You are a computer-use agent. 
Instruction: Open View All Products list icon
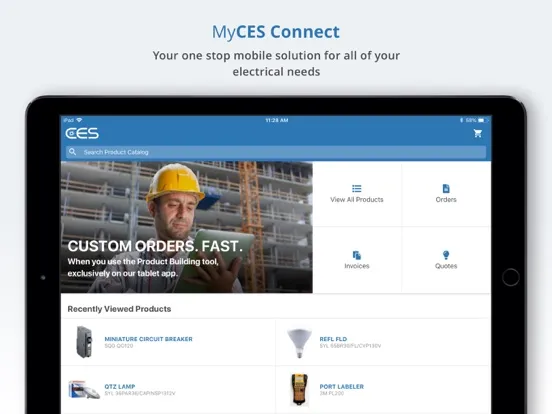357,188
